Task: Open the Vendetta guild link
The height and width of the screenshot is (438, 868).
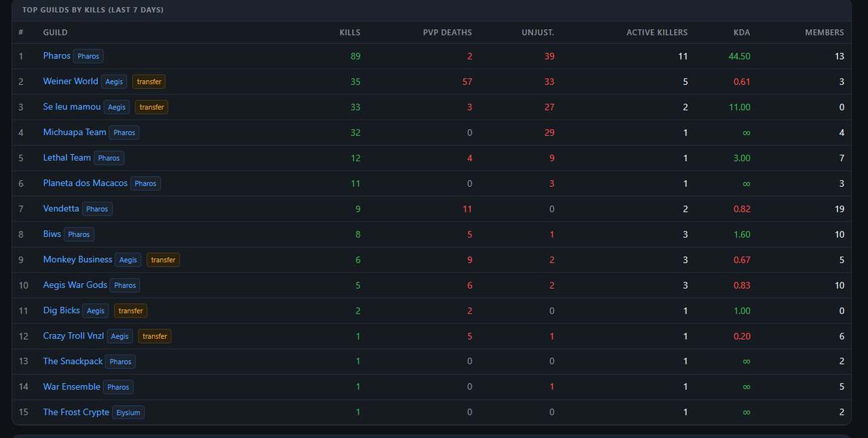Action: [x=61, y=208]
